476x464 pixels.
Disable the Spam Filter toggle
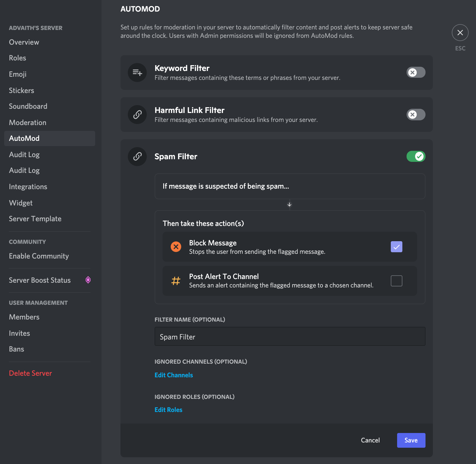416,156
